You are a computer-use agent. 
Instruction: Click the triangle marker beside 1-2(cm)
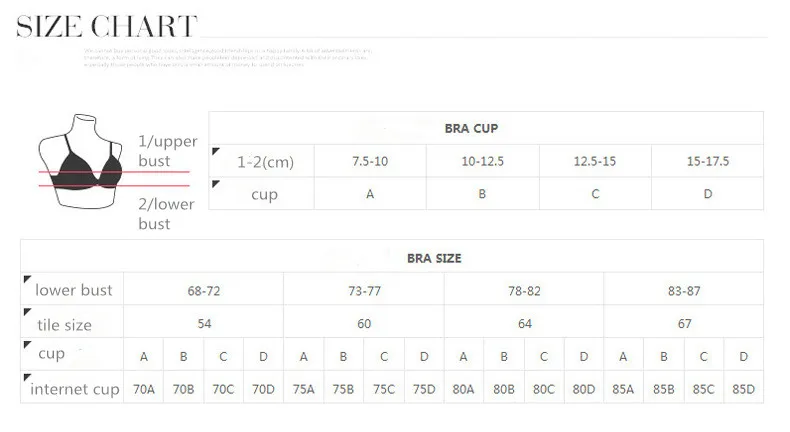tap(216, 151)
